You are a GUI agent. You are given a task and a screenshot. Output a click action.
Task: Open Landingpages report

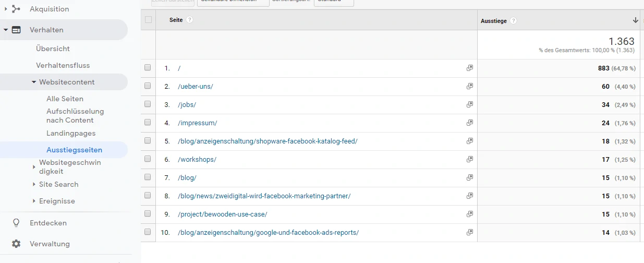pos(71,133)
